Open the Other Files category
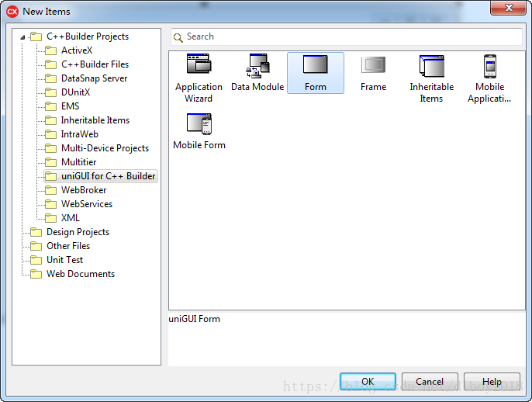532x402 pixels. (x=68, y=246)
